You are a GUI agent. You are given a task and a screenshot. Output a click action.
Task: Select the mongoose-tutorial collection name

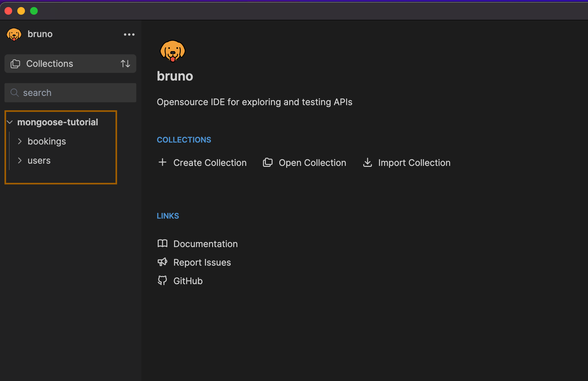click(58, 122)
